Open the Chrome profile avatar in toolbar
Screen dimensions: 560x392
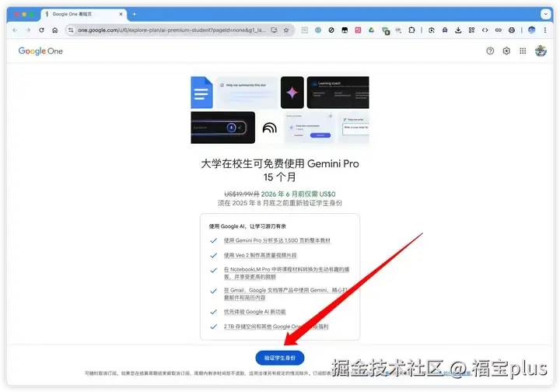(x=531, y=30)
